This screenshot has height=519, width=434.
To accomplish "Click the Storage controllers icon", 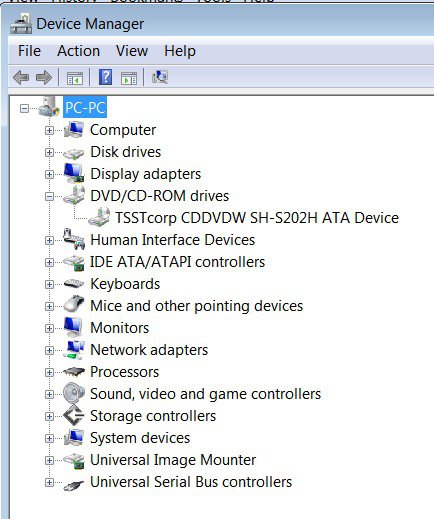I will (x=74, y=415).
